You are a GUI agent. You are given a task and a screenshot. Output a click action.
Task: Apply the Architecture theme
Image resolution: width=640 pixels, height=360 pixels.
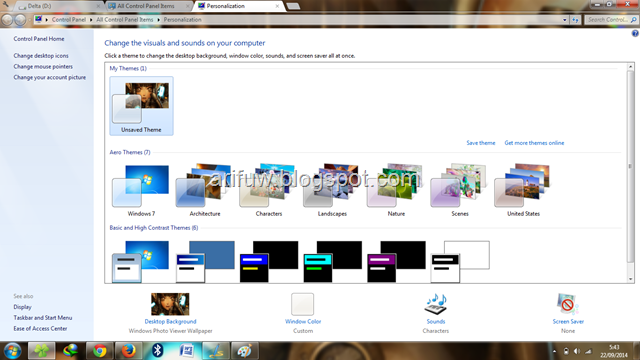coord(205,190)
